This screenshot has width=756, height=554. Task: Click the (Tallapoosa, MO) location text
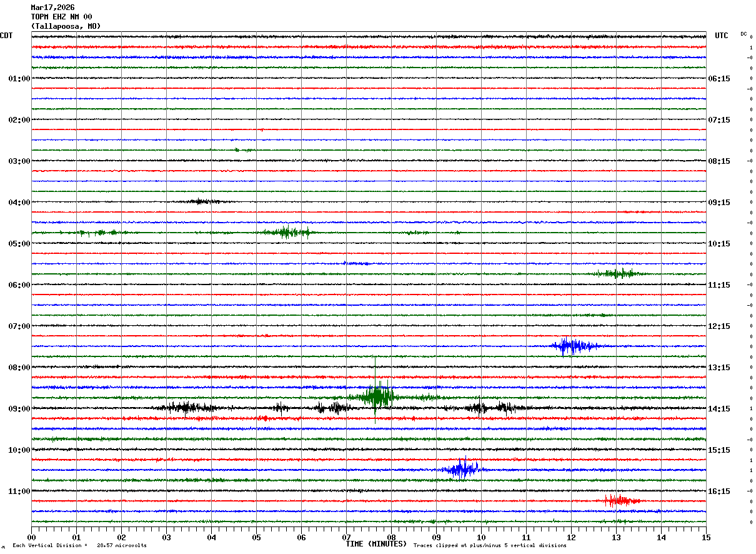tap(66, 26)
